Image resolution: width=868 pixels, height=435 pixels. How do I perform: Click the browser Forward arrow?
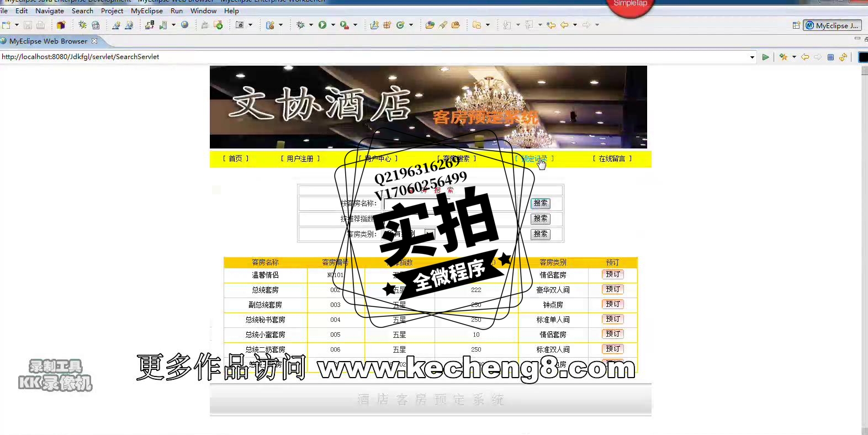pos(818,57)
